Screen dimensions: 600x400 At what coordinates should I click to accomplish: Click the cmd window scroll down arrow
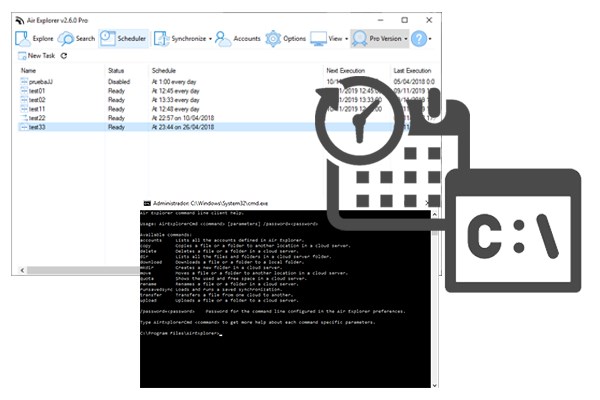coord(434,385)
